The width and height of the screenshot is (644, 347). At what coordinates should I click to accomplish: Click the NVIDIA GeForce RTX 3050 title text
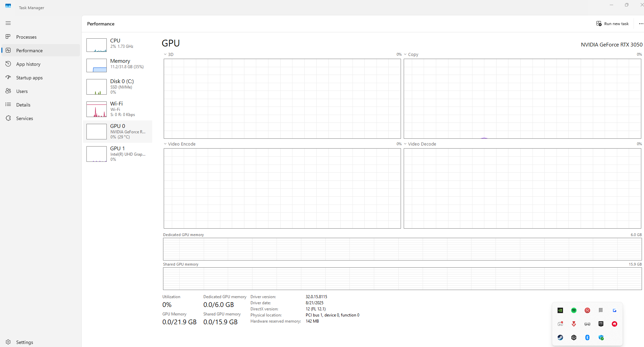611,45
